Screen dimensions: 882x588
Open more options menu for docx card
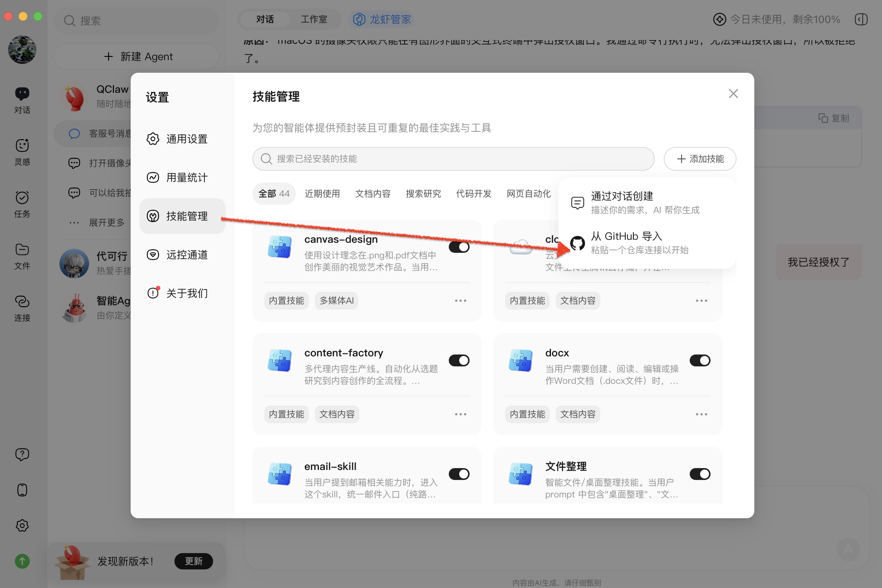(x=701, y=414)
